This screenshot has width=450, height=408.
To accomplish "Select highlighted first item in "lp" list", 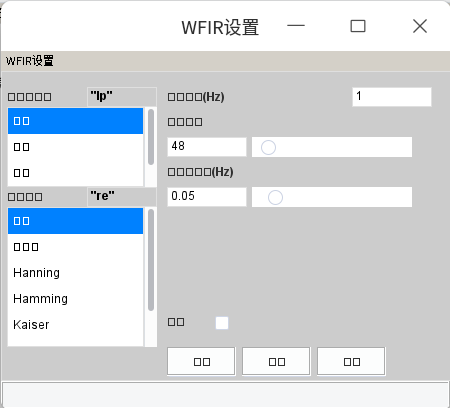I will (75, 121).
